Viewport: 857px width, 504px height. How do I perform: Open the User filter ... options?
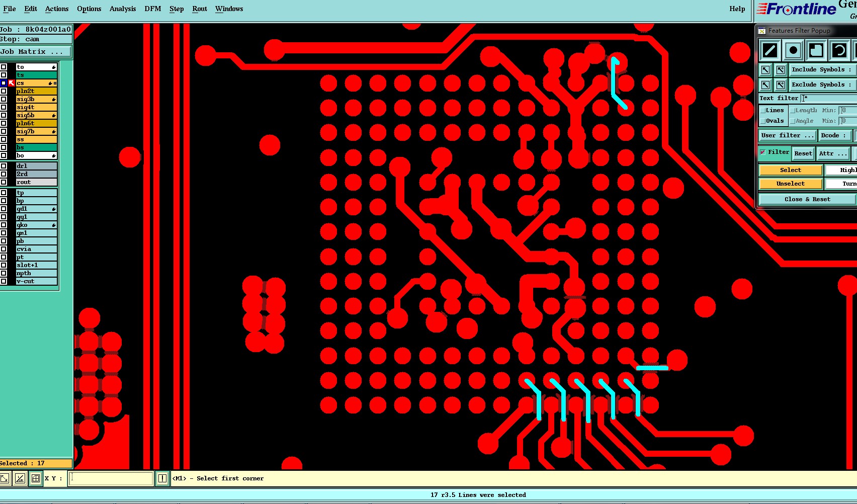point(787,135)
